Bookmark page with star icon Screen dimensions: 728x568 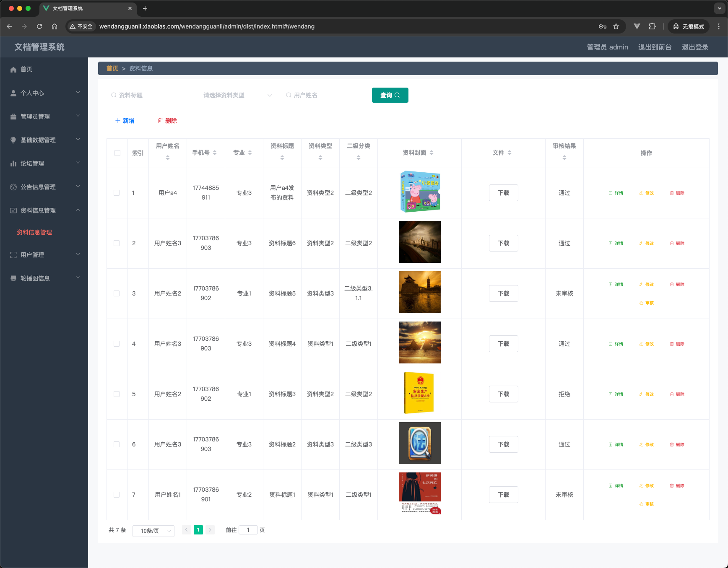click(x=616, y=26)
